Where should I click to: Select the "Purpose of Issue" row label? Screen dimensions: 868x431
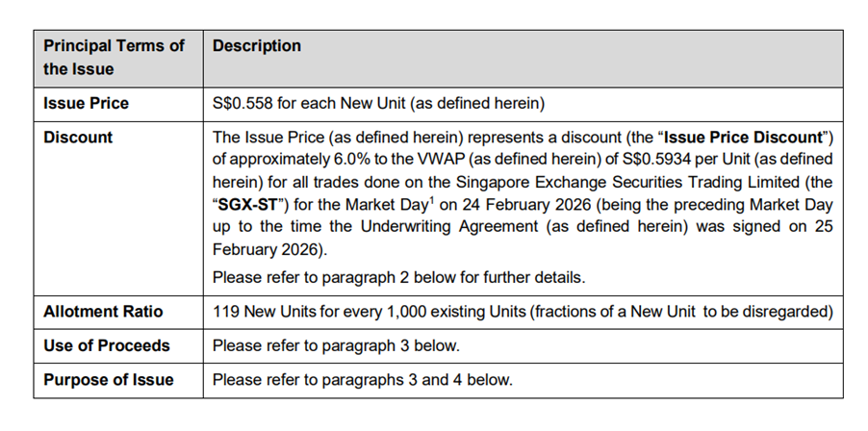point(109,380)
